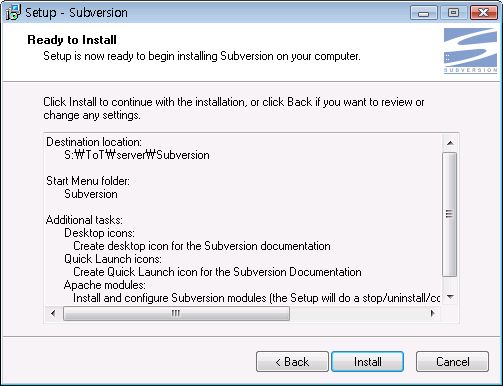The image size is (503, 386).
Task: Click the Start Menu folder Subversion entry
Action: point(91,194)
